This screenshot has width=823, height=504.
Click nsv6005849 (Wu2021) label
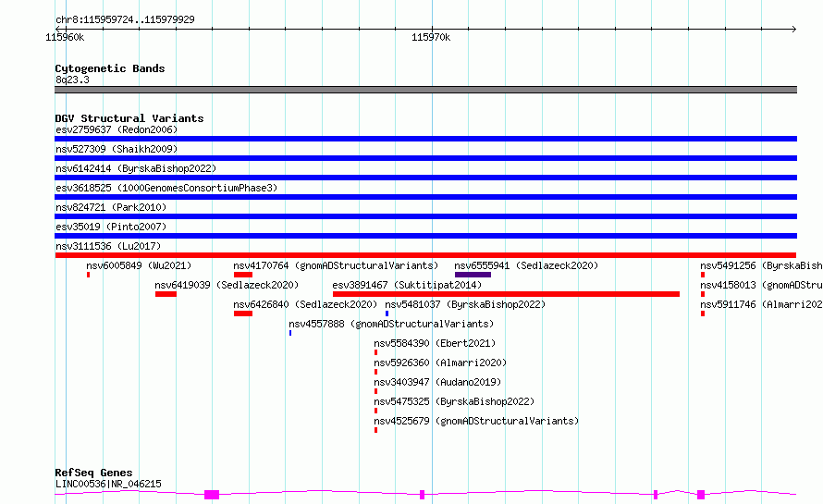click(139, 265)
